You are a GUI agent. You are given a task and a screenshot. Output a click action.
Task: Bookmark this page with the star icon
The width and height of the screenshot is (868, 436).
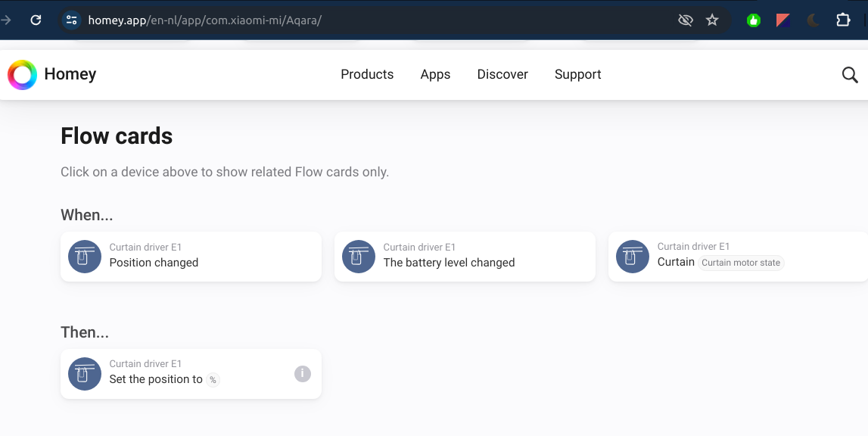(x=712, y=20)
